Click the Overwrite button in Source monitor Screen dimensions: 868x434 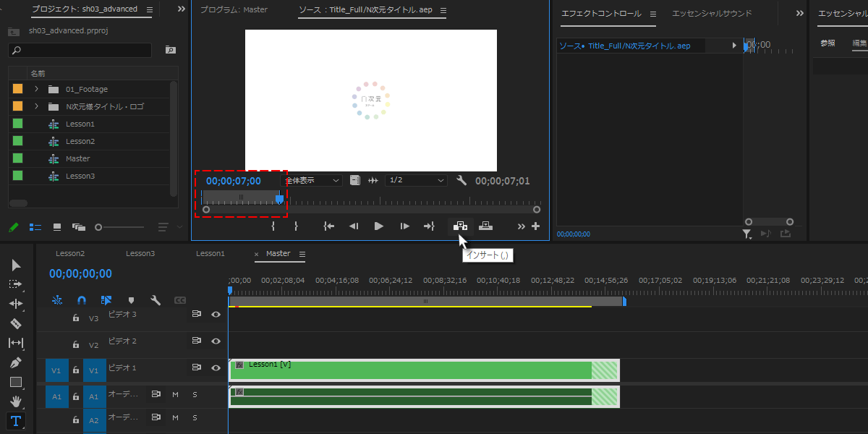pyautogui.click(x=485, y=226)
